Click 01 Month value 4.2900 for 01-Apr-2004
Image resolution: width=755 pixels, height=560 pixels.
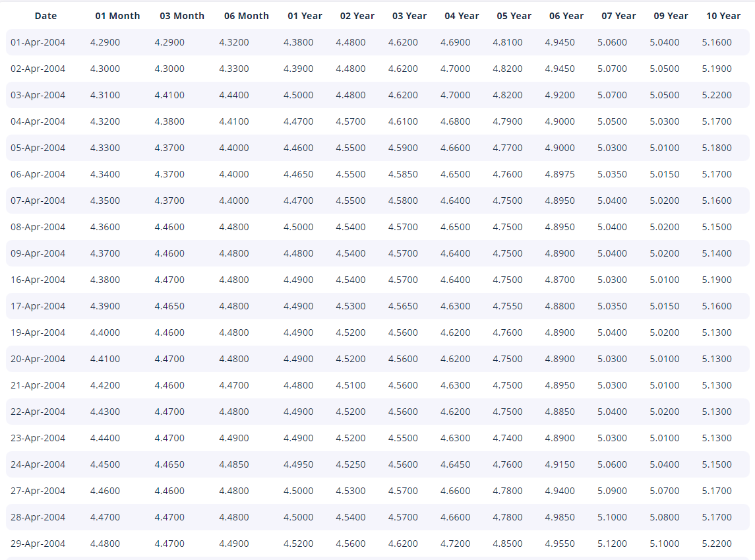105,42
